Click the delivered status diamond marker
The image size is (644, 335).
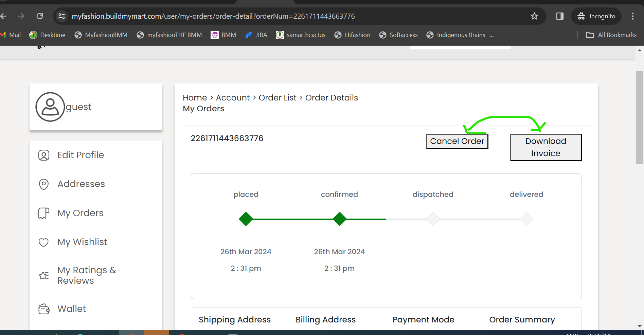point(526,219)
